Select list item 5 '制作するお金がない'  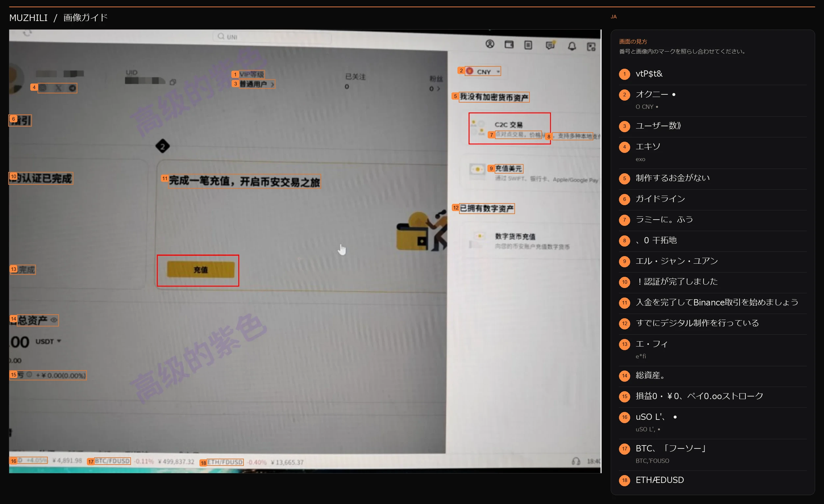pyautogui.click(x=713, y=178)
